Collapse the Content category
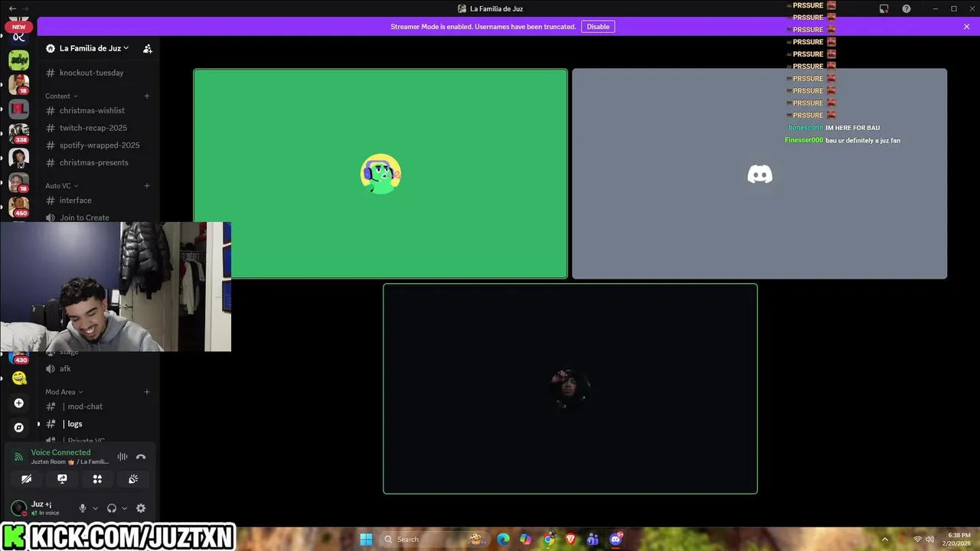The image size is (980, 551). [x=61, y=96]
